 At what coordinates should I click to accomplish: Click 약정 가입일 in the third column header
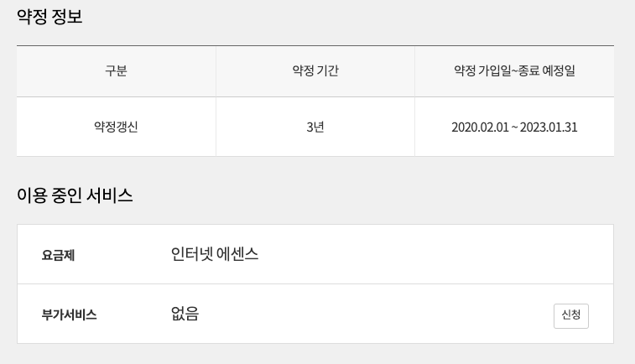click(481, 71)
